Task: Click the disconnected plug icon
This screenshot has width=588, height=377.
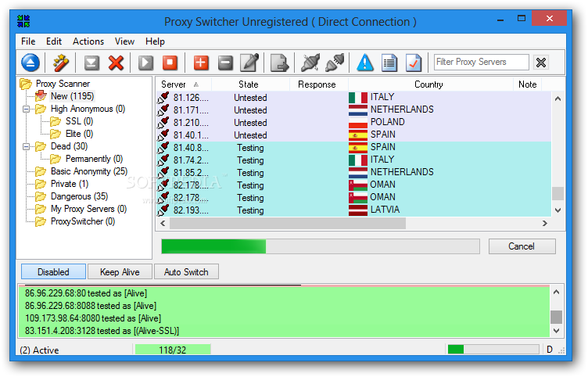Action: [310, 63]
